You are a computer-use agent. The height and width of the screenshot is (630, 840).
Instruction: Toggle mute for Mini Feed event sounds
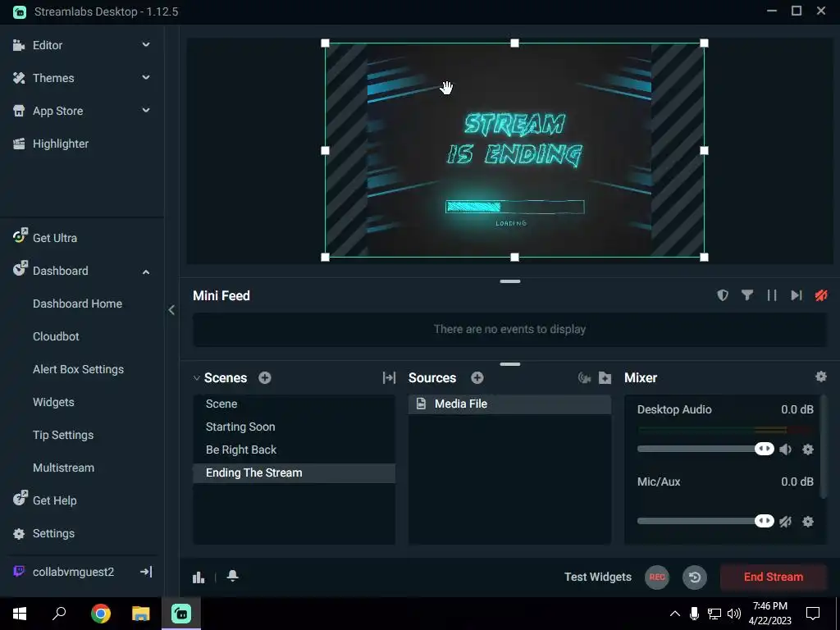tap(821, 295)
